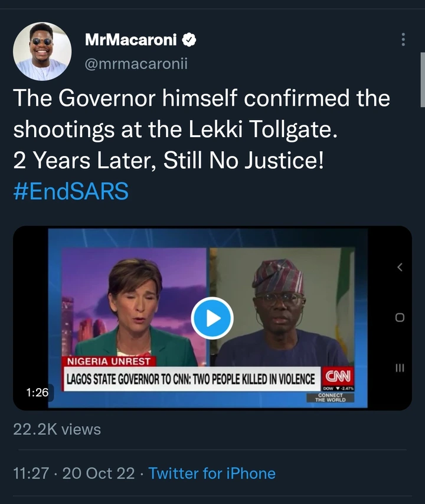The height and width of the screenshot is (504, 425).
Task: Click the 1:26 video duration badge
Action: (37, 392)
